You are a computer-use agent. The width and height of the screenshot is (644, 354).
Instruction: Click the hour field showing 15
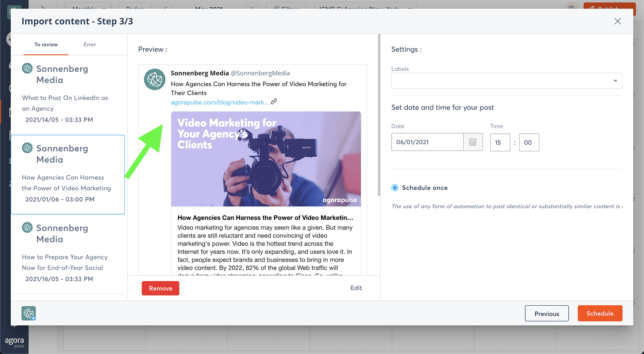(500, 143)
